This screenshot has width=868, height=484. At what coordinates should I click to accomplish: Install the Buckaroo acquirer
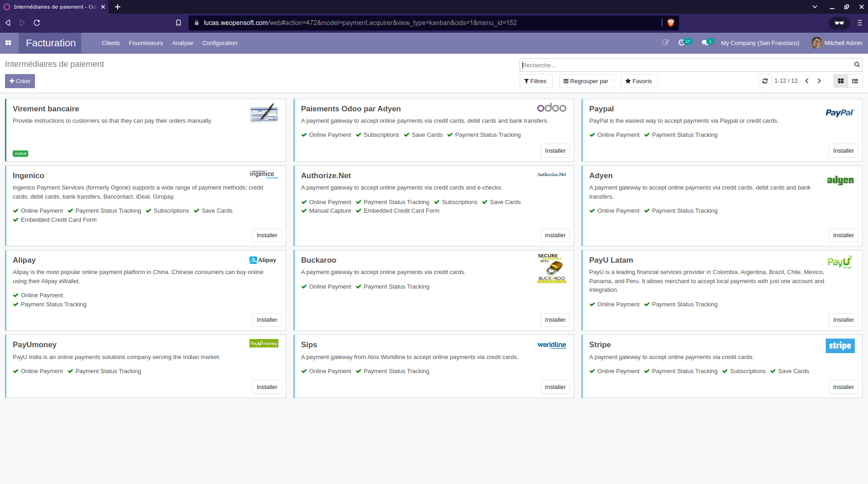(555, 319)
